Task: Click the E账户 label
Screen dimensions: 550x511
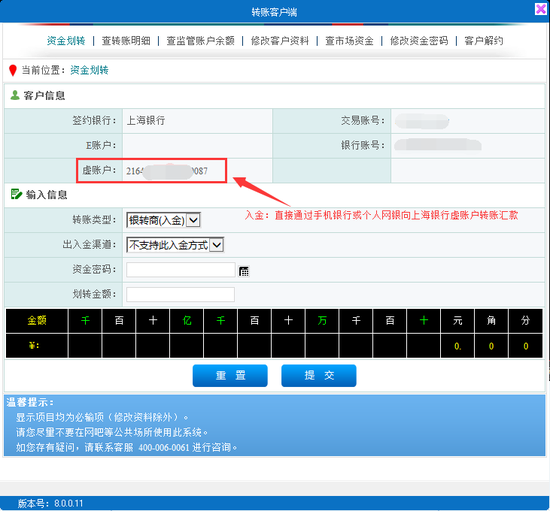Action: point(101,145)
